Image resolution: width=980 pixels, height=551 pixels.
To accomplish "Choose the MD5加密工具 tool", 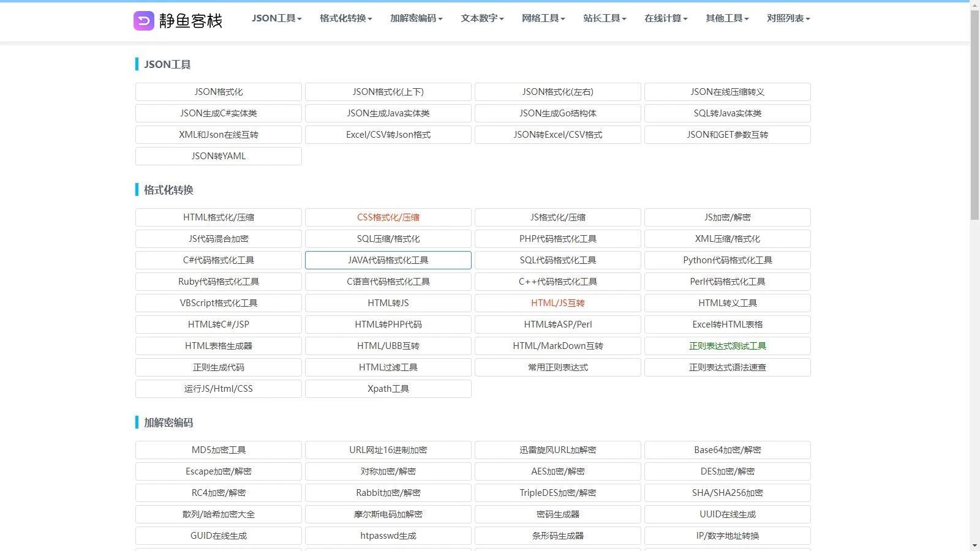I will (x=219, y=450).
